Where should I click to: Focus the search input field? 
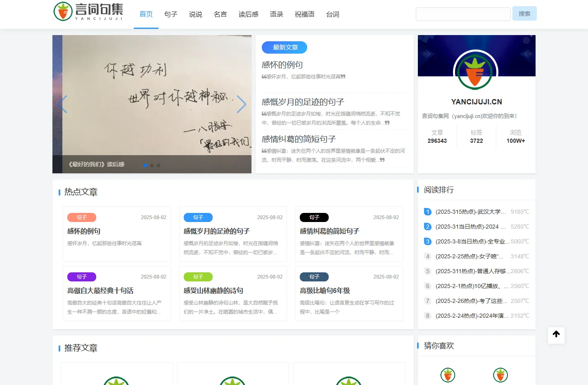tap(463, 14)
